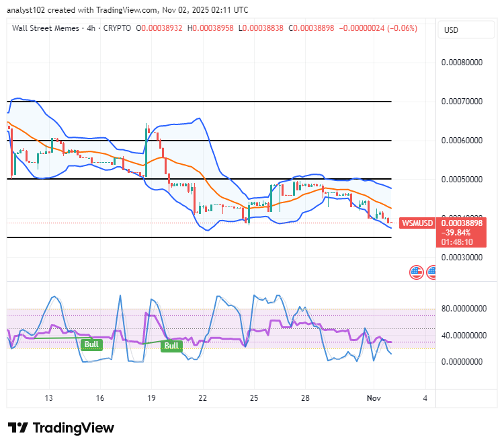Select the horizontal line at 0.00060000
Viewport: 504px width, 448px height.
(x=200, y=141)
